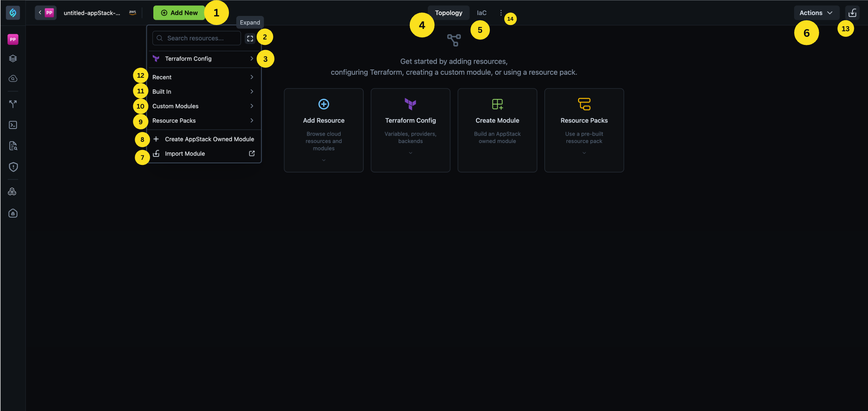Select the Topology tab

(448, 13)
